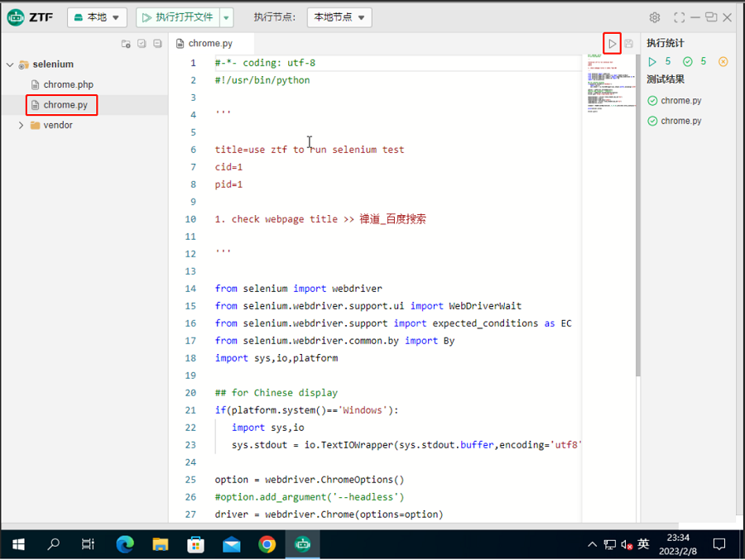Click the check-all icon above file tree
Viewport: 745px width, 560px height.
(x=142, y=44)
